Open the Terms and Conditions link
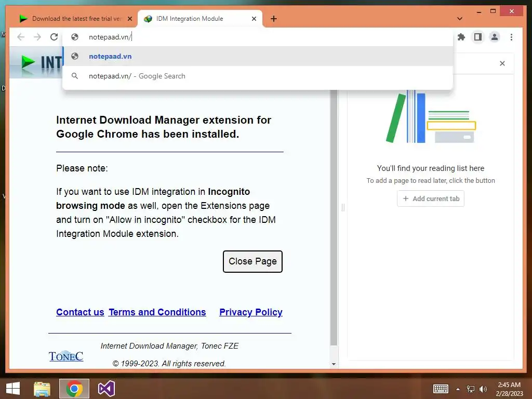The image size is (532, 399). (x=157, y=312)
